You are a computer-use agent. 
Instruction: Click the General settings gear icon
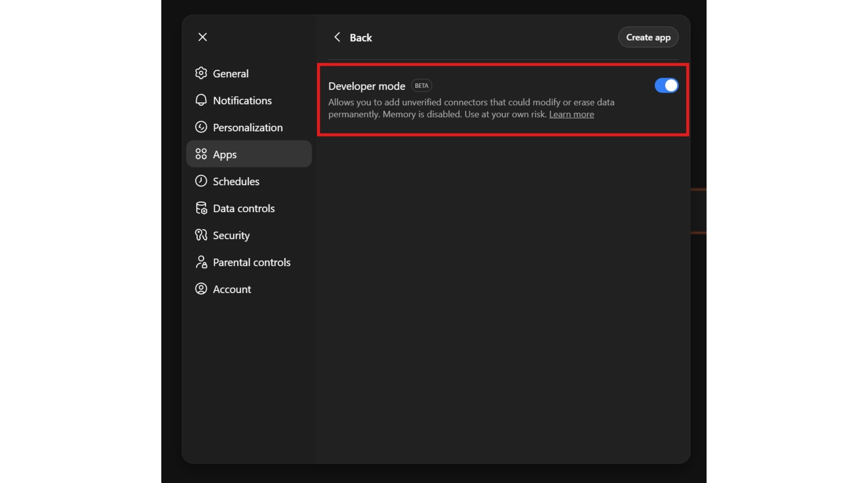click(201, 73)
